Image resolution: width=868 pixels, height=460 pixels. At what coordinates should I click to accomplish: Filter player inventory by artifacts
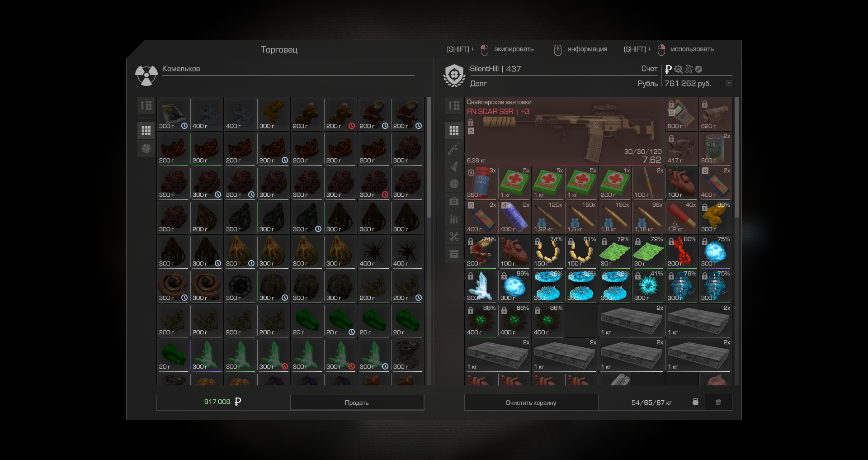click(x=454, y=184)
